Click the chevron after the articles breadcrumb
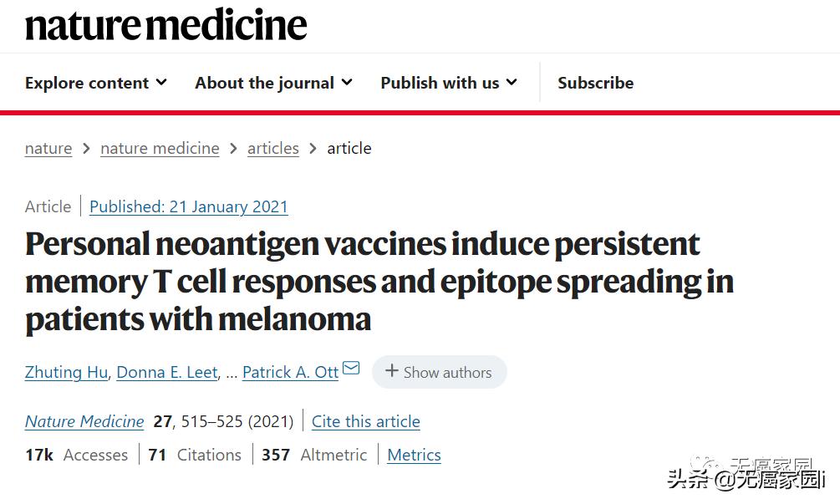This screenshot has height=504, width=840. coord(313,149)
